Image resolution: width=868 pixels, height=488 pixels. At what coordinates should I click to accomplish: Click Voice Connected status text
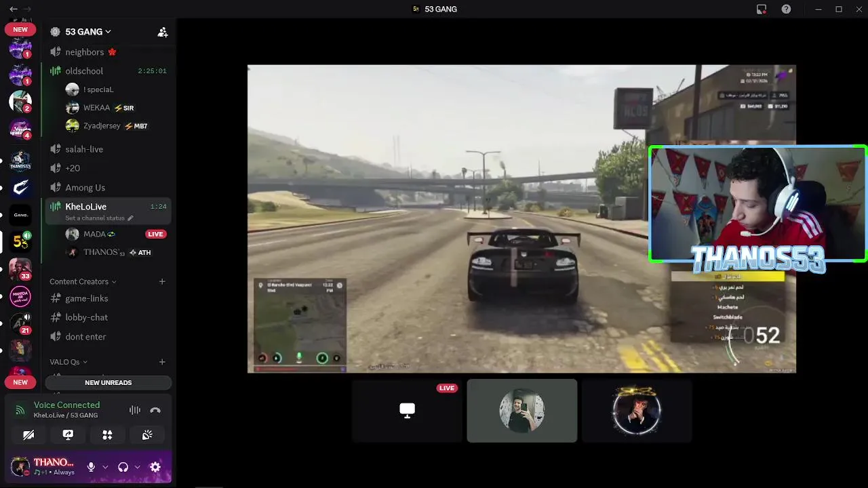pos(66,405)
